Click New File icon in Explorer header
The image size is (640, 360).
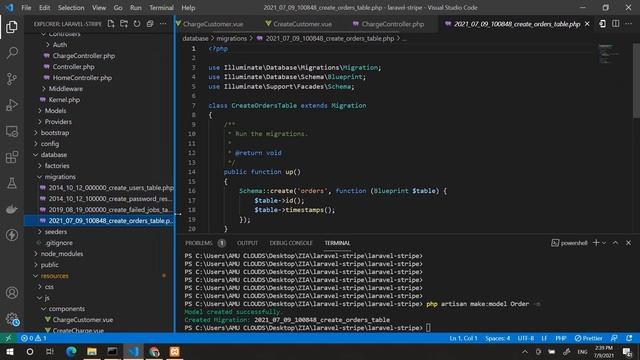pyautogui.click(x=111, y=24)
